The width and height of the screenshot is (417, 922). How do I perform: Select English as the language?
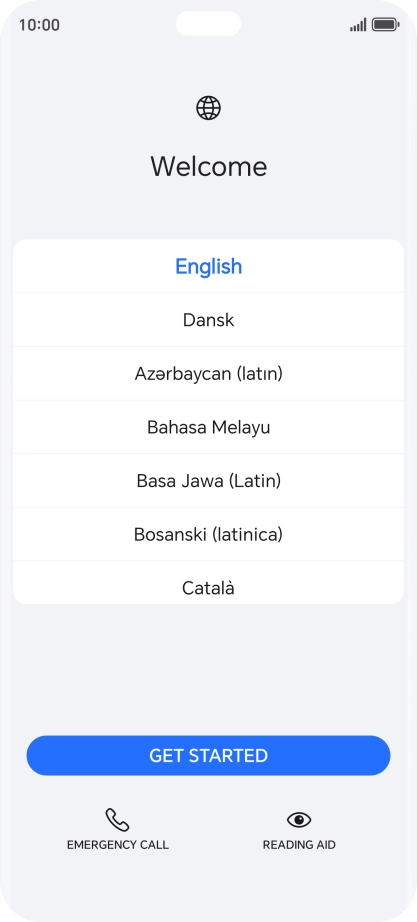[x=208, y=266]
